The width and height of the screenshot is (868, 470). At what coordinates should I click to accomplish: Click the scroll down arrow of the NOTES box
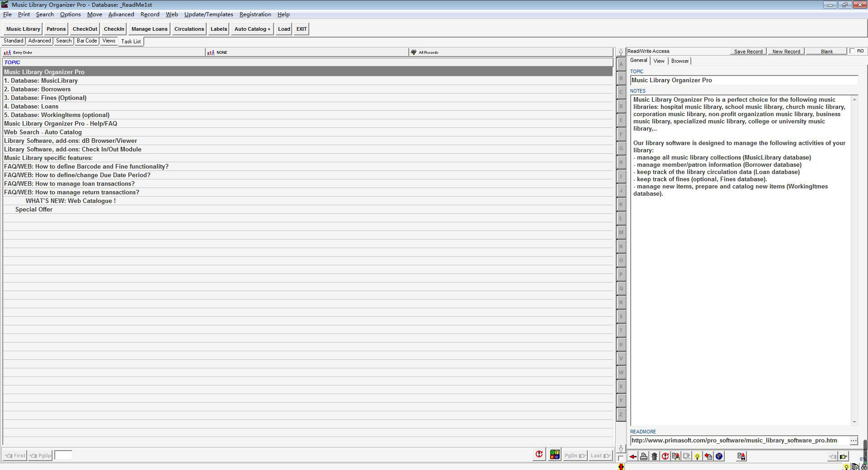click(x=854, y=422)
